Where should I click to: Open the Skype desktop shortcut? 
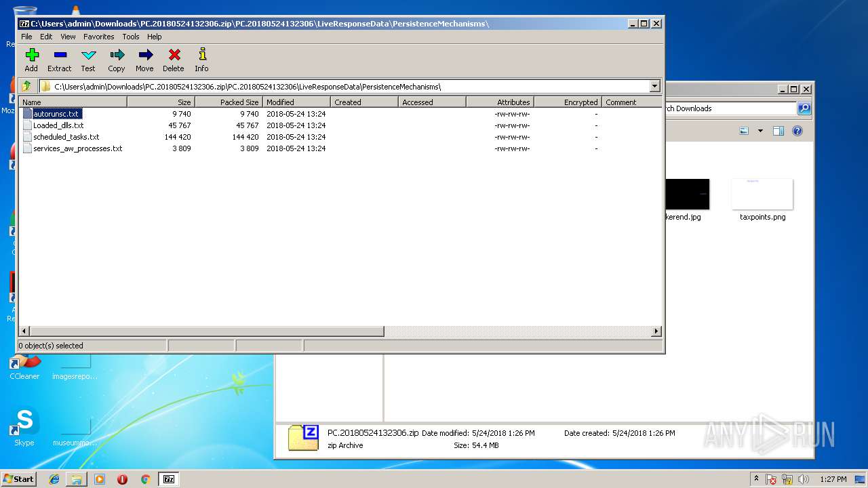tap(24, 427)
